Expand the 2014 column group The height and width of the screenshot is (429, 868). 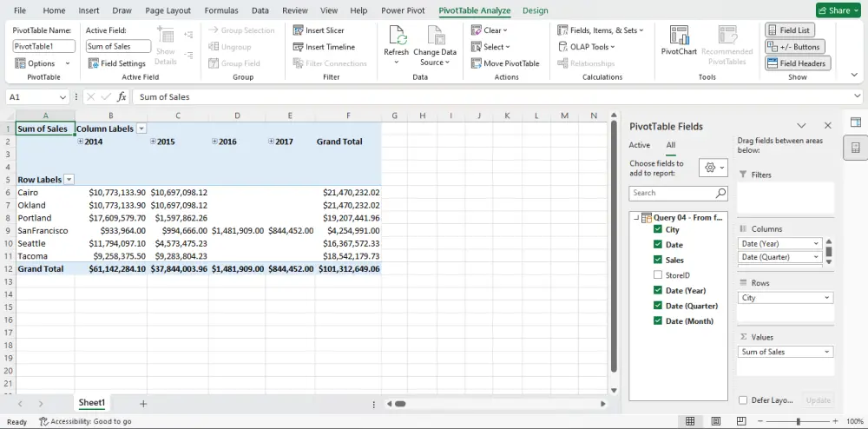click(80, 142)
